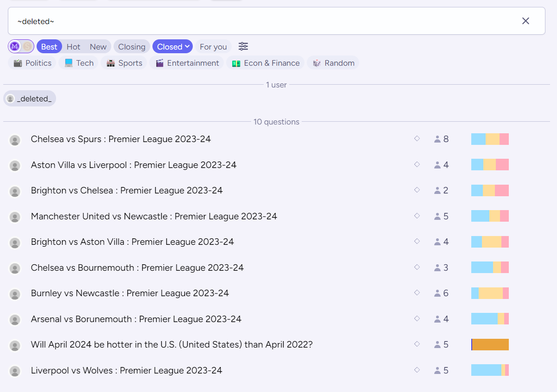Open the _deleted_ user profile chip
The width and height of the screenshot is (557, 392).
30,99
